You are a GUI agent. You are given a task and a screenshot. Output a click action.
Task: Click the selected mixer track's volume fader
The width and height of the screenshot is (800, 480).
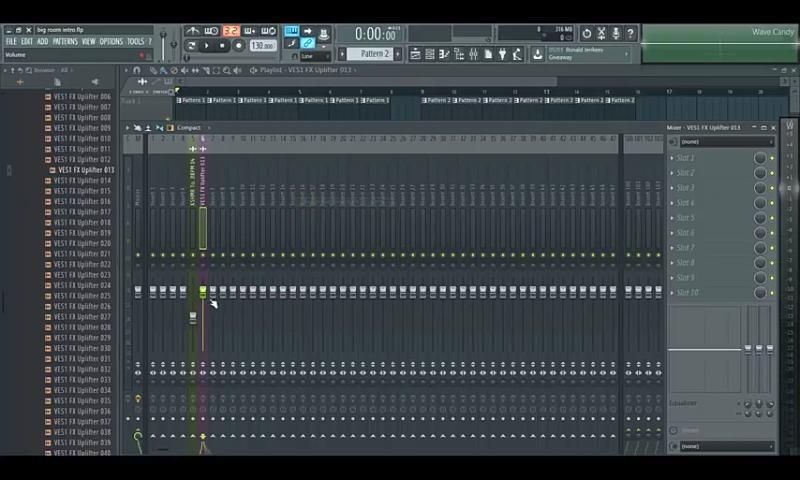203,292
